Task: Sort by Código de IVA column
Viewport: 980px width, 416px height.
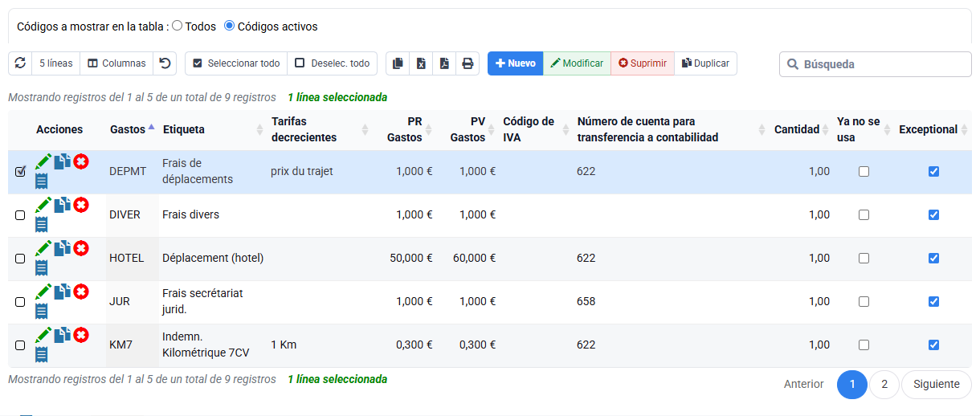Action: [x=536, y=129]
